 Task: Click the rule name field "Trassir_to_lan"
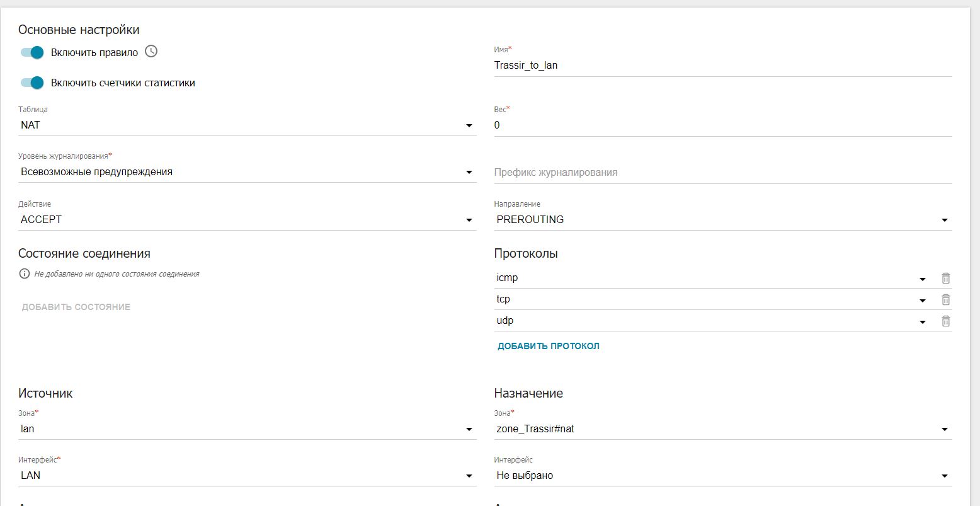pos(722,65)
